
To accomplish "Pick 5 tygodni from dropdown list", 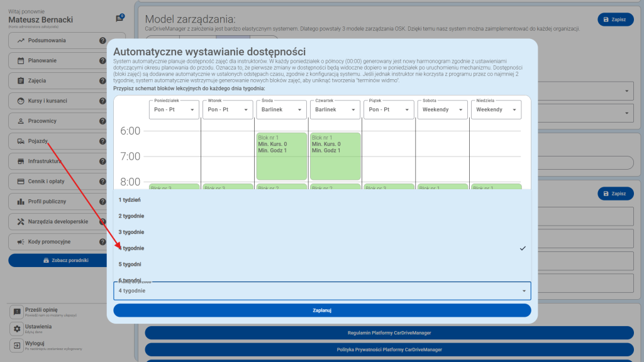I will [130, 264].
